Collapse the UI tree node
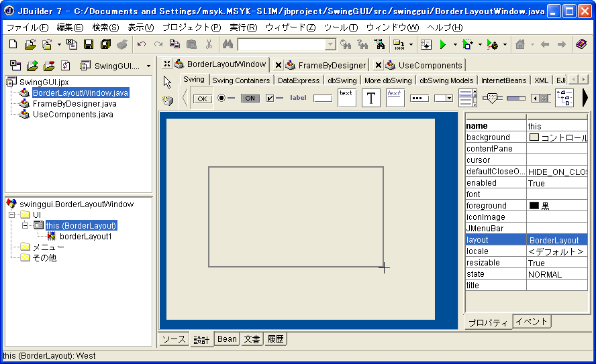 (12, 215)
